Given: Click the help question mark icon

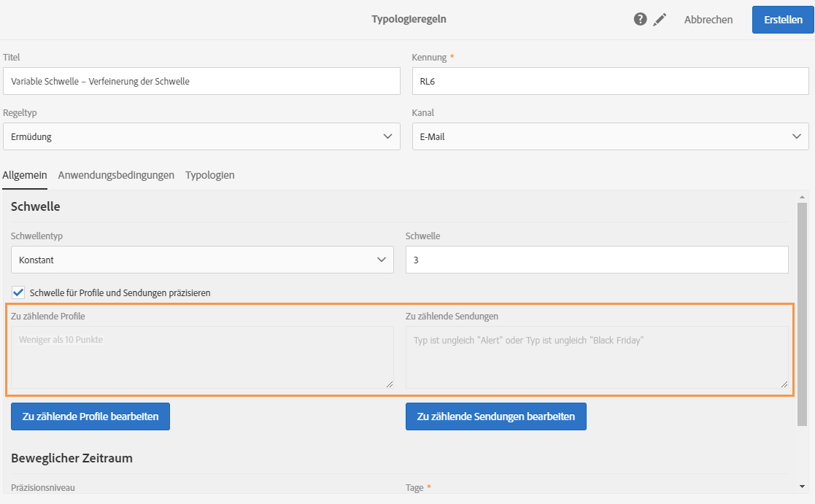Looking at the screenshot, I should click(x=640, y=20).
